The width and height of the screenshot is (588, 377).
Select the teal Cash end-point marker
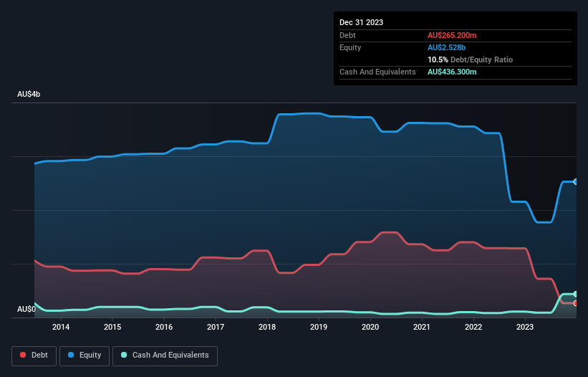[x=576, y=294]
